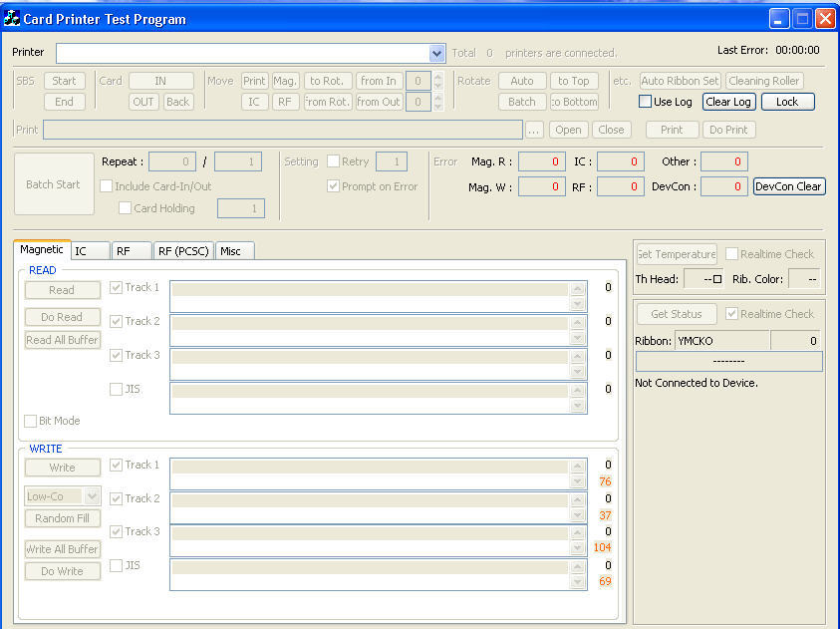Toggle WRITE Track 2 checkbox
This screenshot has height=629, width=840.
116,498
